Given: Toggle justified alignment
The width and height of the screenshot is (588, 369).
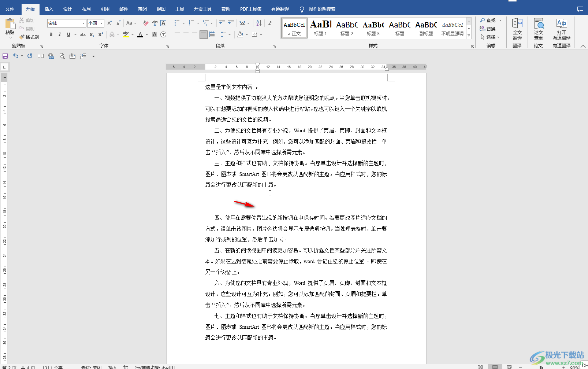Looking at the screenshot, I should [203, 34].
